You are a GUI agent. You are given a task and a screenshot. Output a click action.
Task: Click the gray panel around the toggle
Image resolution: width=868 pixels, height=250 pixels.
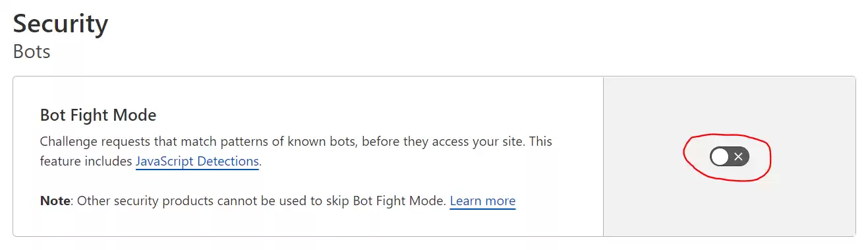tap(729, 156)
